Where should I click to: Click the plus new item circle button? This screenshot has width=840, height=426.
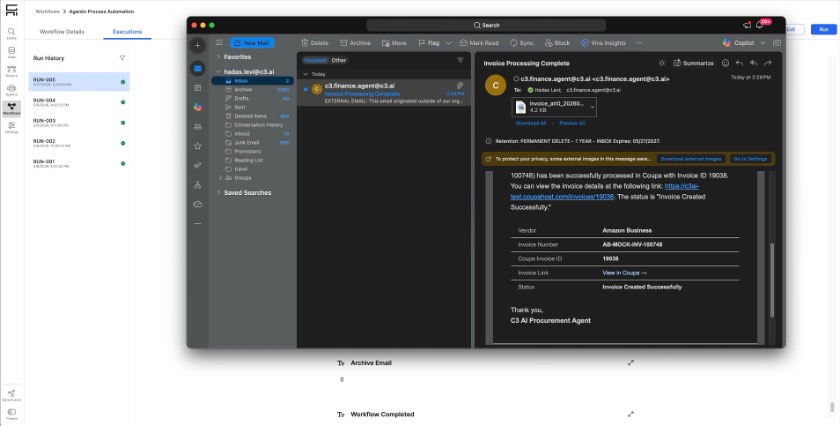pos(198,46)
